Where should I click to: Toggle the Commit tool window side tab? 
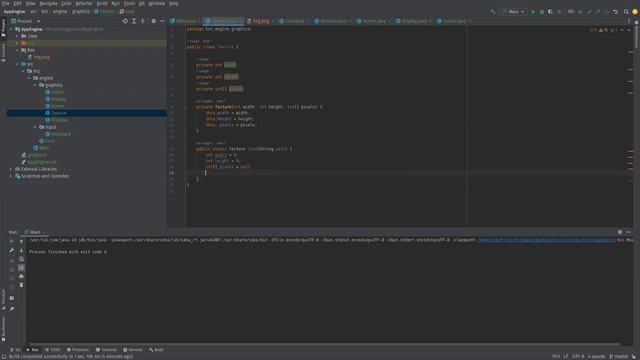[x=3, y=53]
